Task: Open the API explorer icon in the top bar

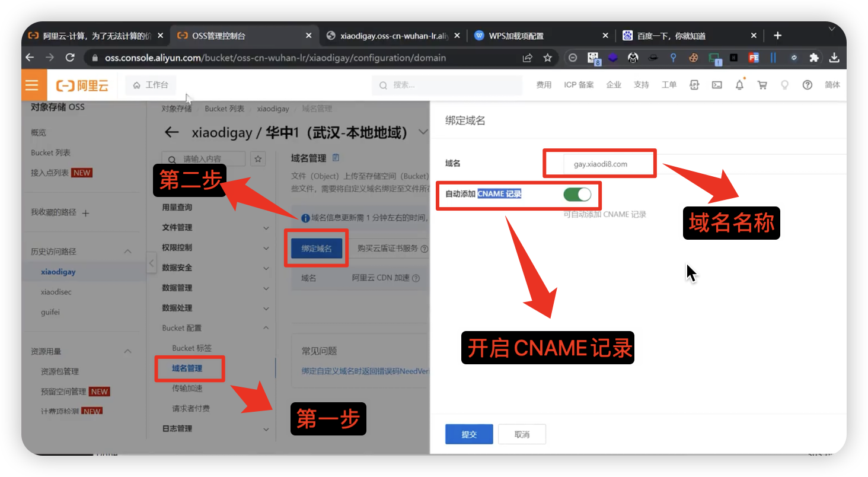Action: point(694,85)
